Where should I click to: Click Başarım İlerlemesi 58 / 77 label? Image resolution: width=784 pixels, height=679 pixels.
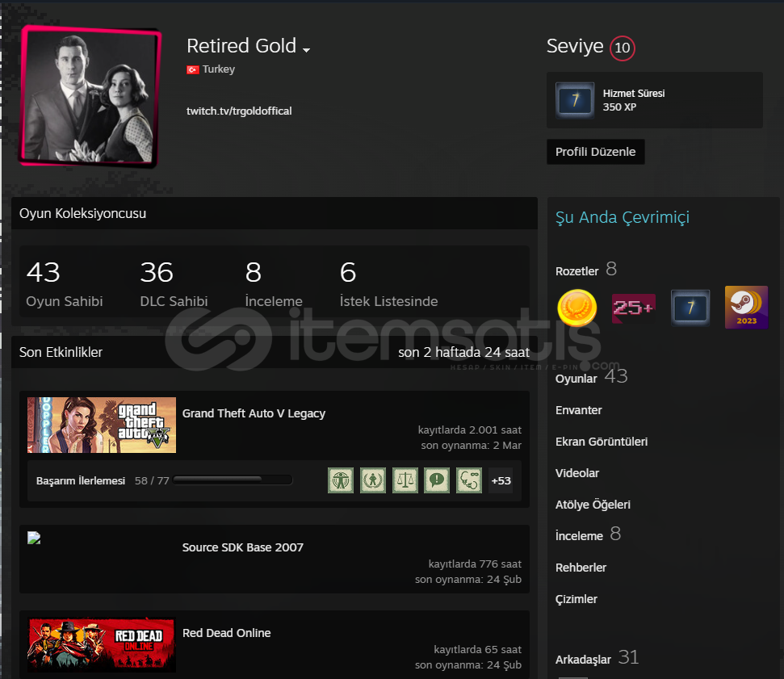click(103, 480)
